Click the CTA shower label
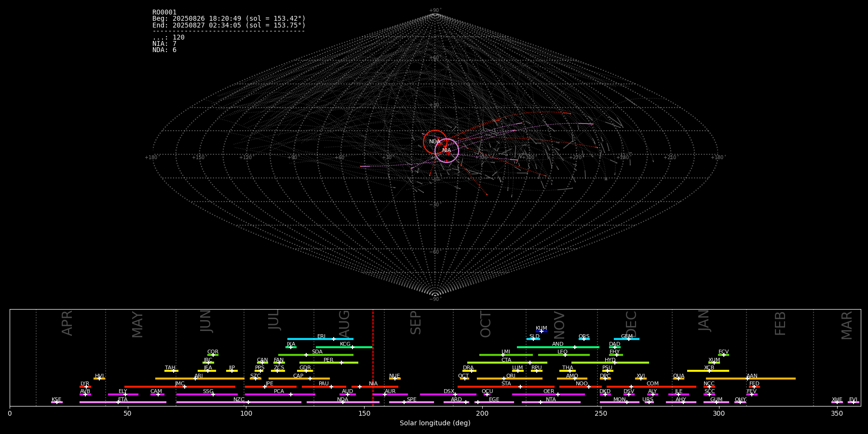868x434 pixels. click(x=506, y=360)
